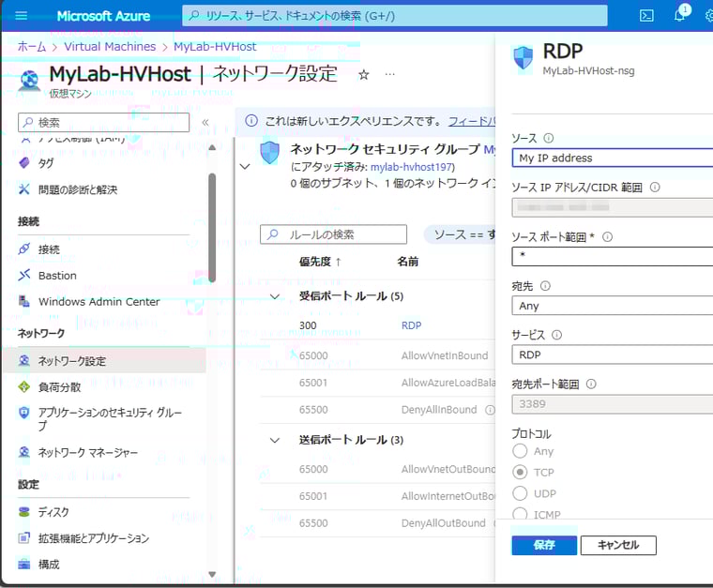
Task: Select the ICMP protocol radio button
Action: (520, 514)
